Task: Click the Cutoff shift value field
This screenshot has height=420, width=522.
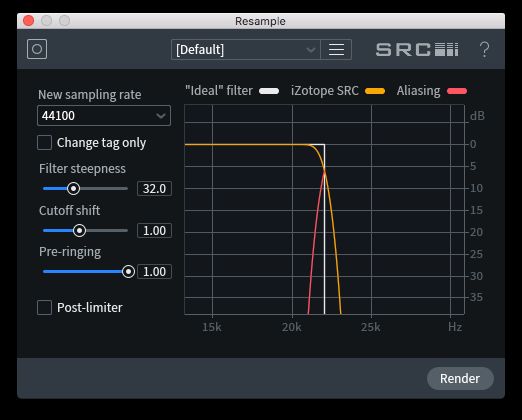Action: (x=154, y=231)
